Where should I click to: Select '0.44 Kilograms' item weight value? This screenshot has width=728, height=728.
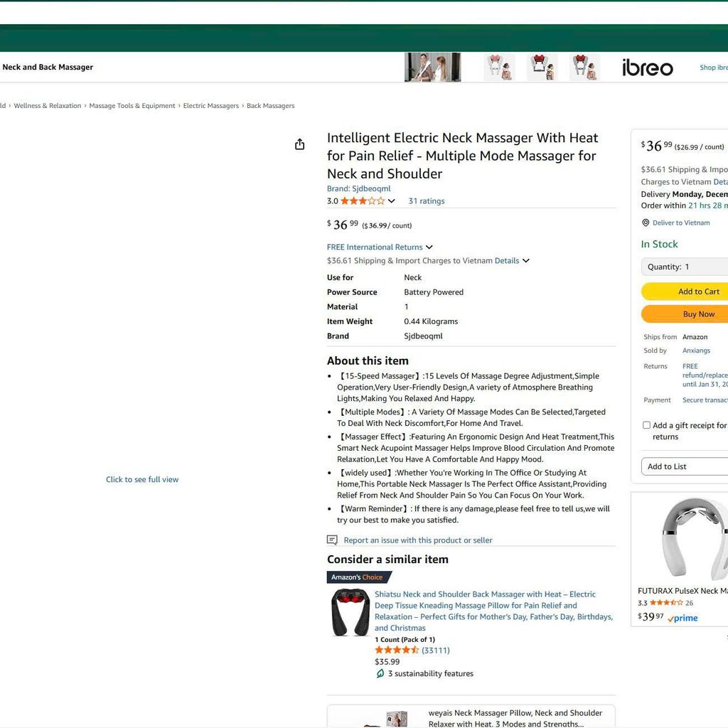[x=431, y=321]
